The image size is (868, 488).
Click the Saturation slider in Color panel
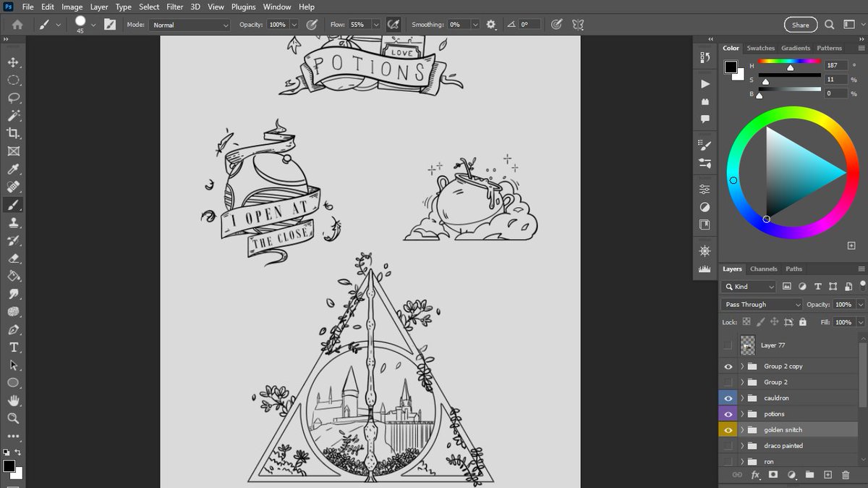pyautogui.click(x=789, y=78)
